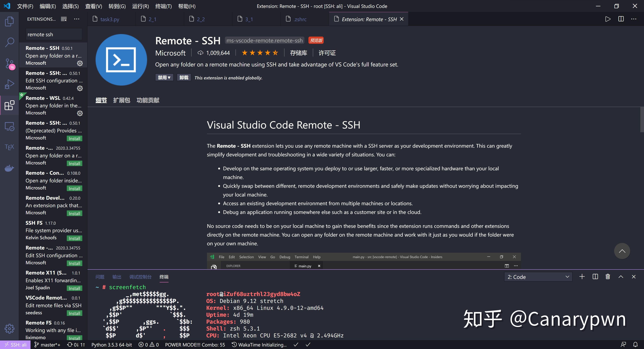Click errors and warnings count in status bar
This screenshot has height=349, width=644.
(148, 345)
